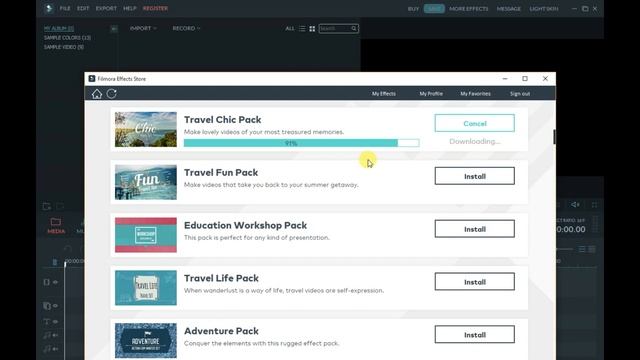Click the timeline trash delete icon

point(55,262)
